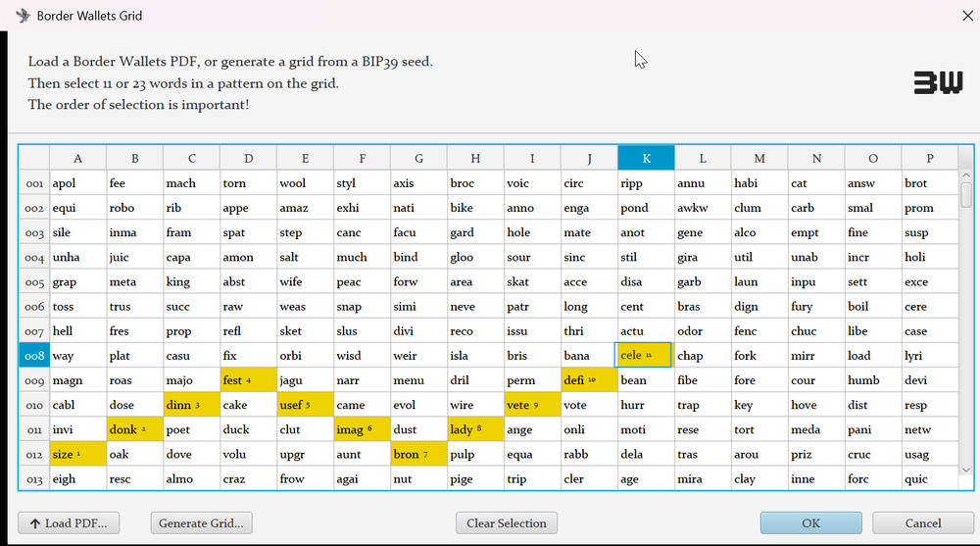Viewport: 980px width, 546px height.
Task: Select the word cell 'ripp'
Action: [x=646, y=183]
